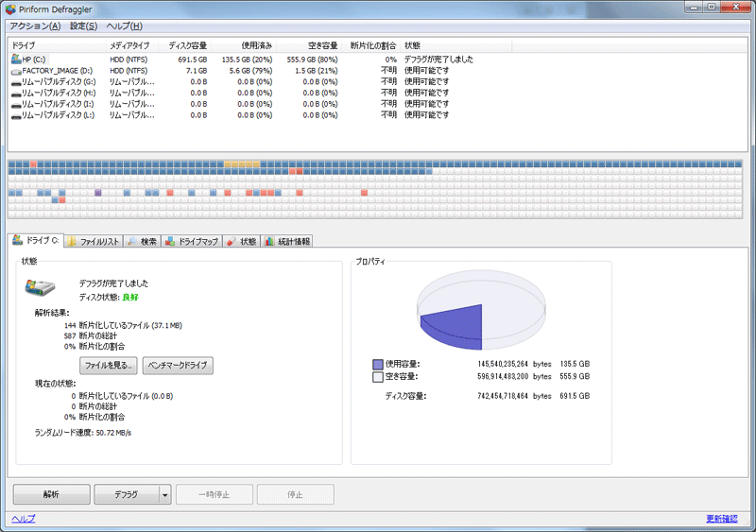Click the リムーバブルディスク (L:) drive icon

(x=16, y=116)
